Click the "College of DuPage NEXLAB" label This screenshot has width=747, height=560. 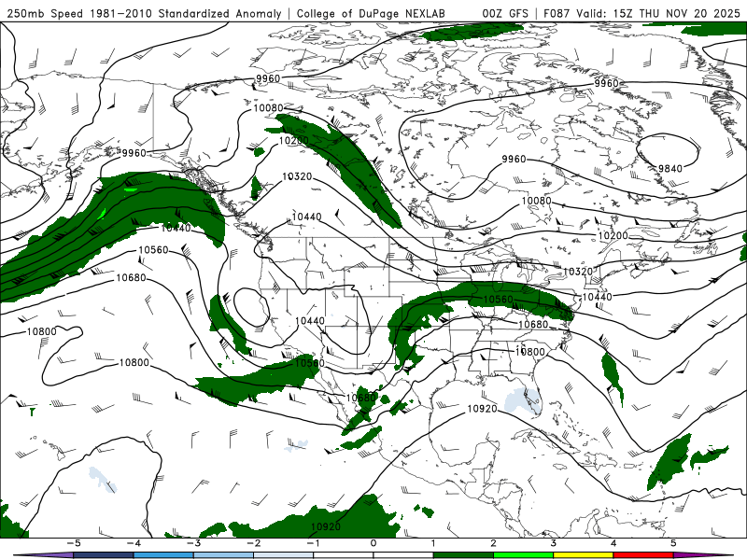(371, 14)
